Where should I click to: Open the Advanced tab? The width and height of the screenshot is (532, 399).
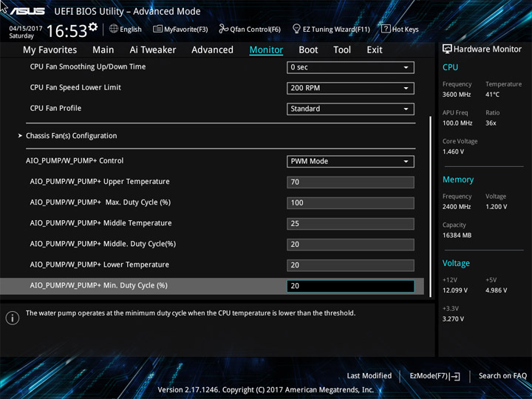tap(212, 50)
